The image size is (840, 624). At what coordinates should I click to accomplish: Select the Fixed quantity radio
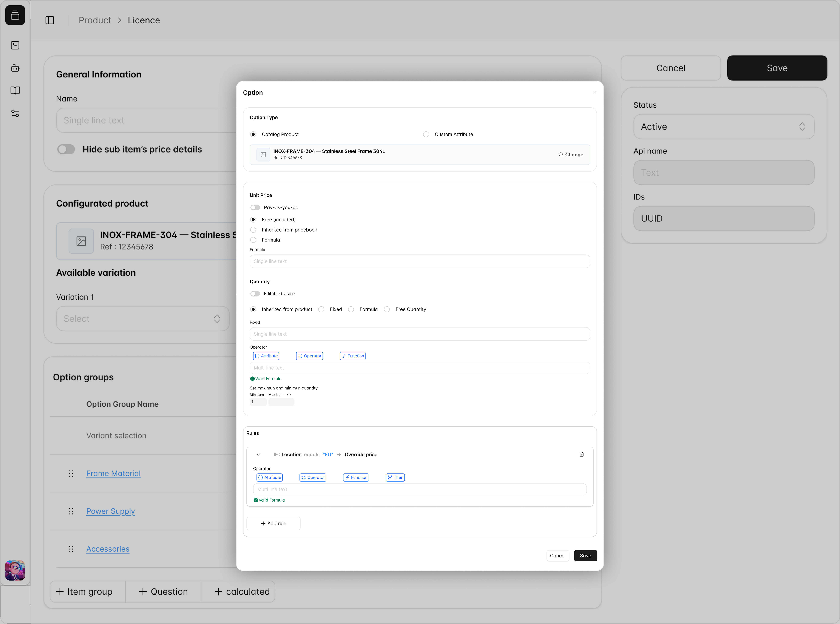point(321,309)
